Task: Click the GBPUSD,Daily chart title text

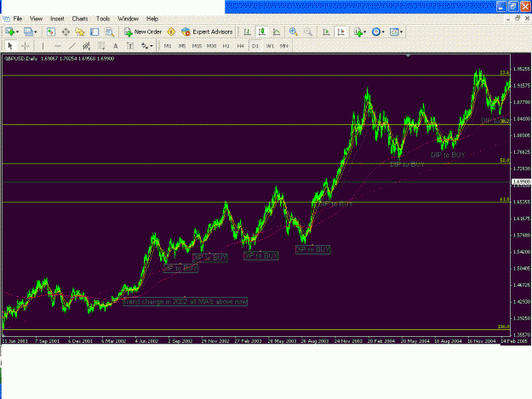Action: [20, 59]
